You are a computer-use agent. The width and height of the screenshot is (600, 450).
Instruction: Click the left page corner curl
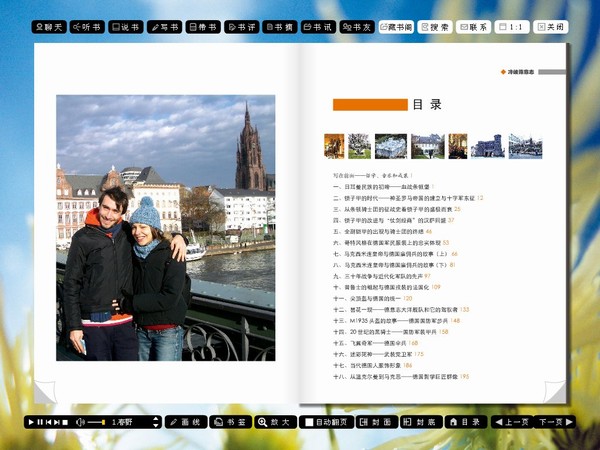[44, 392]
